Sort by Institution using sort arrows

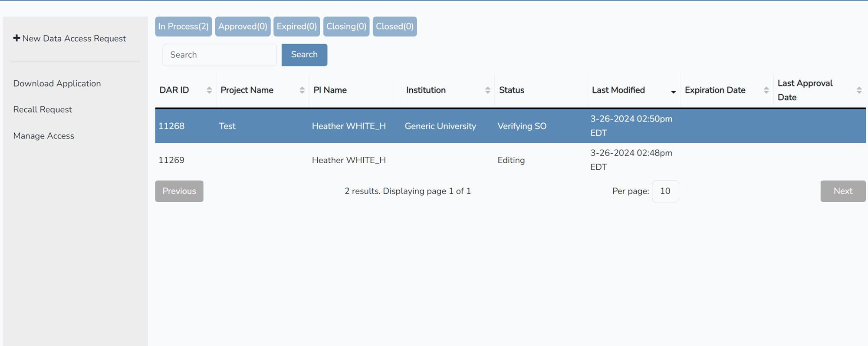pos(487,90)
